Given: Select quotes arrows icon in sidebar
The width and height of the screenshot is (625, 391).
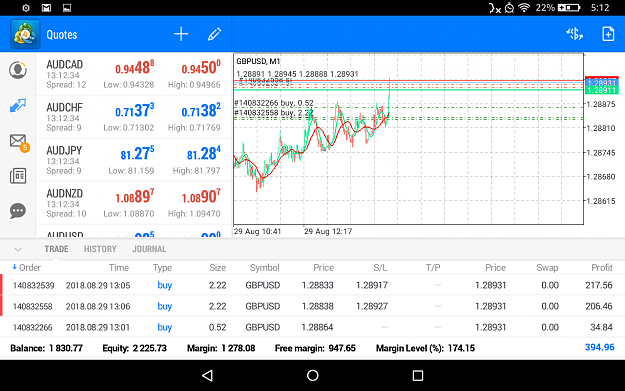Looking at the screenshot, I should pyautogui.click(x=18, y=106).
